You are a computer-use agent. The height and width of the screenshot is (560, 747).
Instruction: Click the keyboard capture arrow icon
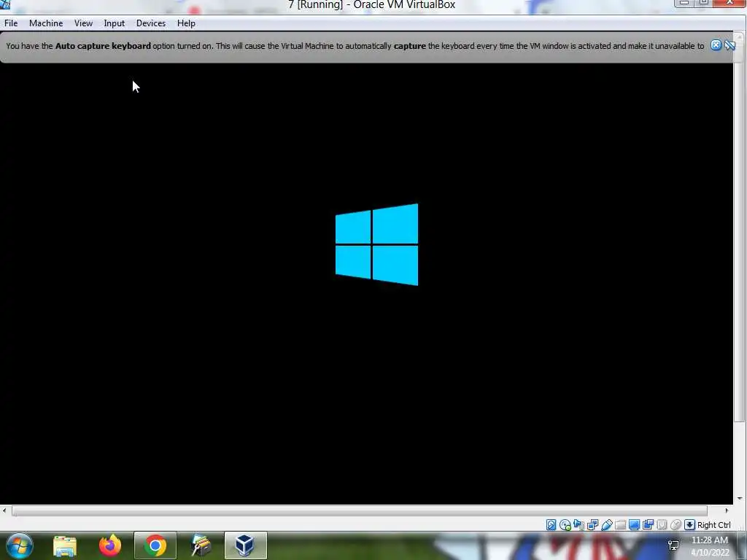689,525
